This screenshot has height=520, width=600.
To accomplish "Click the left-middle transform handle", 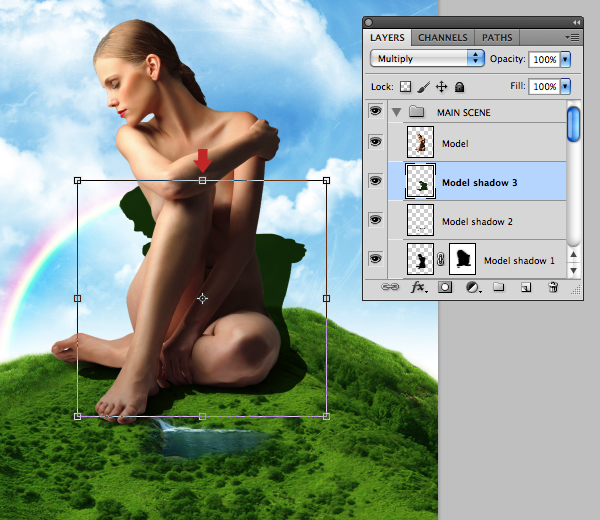I will click(x=77, y=298).
